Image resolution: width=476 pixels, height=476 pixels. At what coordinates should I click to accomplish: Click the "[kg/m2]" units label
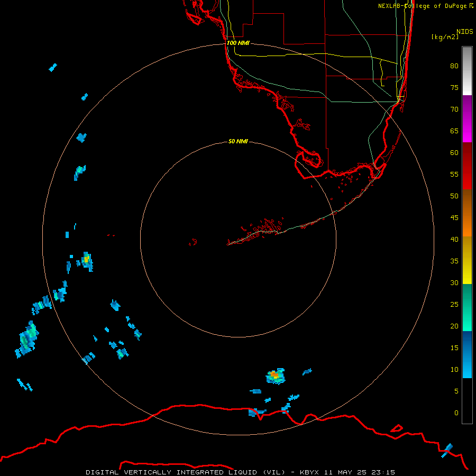tap(445, 37)
